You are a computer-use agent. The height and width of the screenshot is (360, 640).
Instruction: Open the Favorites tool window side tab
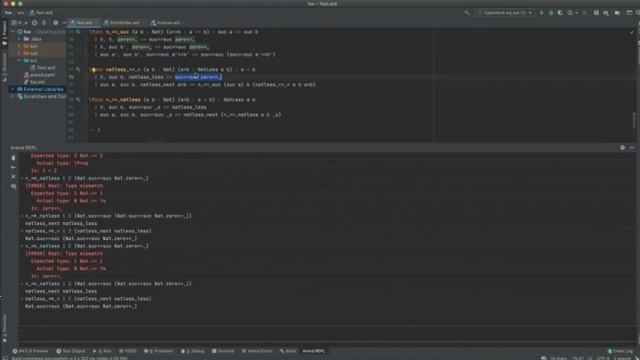click(x=4, y=329)
